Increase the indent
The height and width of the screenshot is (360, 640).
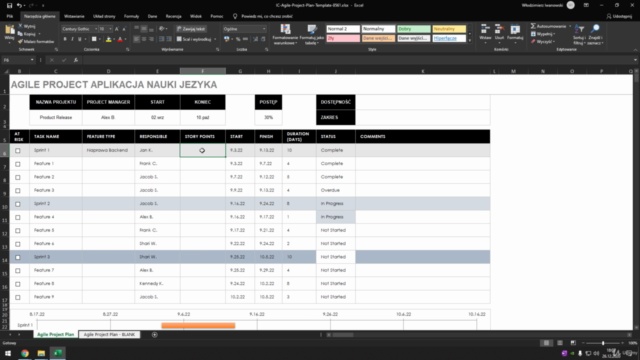click(169, 39)
